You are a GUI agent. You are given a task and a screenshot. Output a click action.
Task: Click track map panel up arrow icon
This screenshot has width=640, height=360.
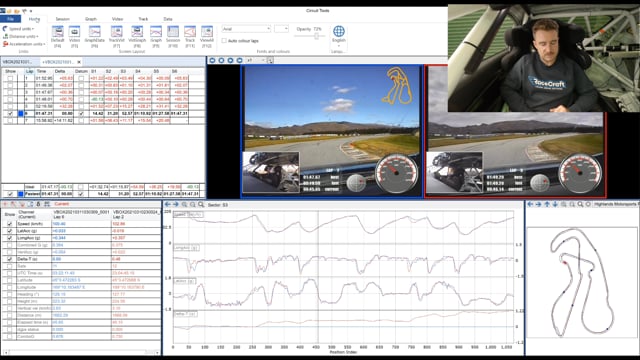click(x=547, y=204)
